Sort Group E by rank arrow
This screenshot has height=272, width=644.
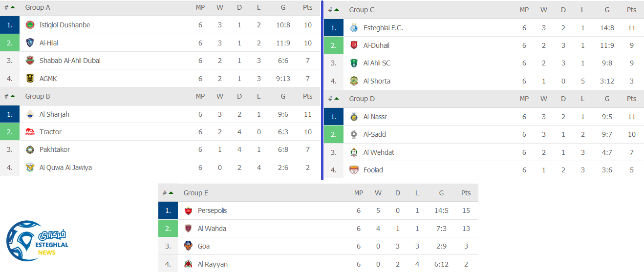click(171, 193)
